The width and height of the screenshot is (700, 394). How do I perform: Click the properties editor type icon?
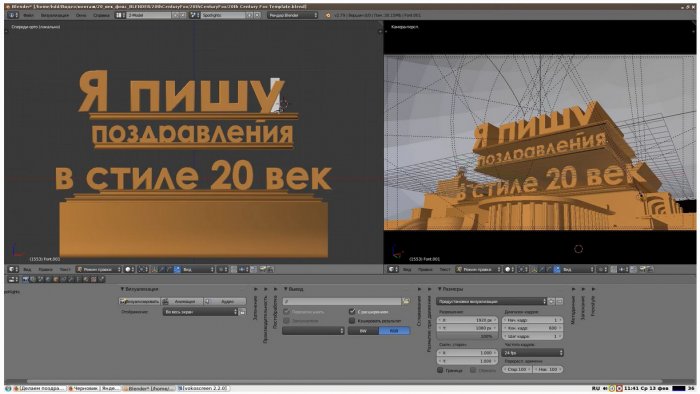point(12,279)
